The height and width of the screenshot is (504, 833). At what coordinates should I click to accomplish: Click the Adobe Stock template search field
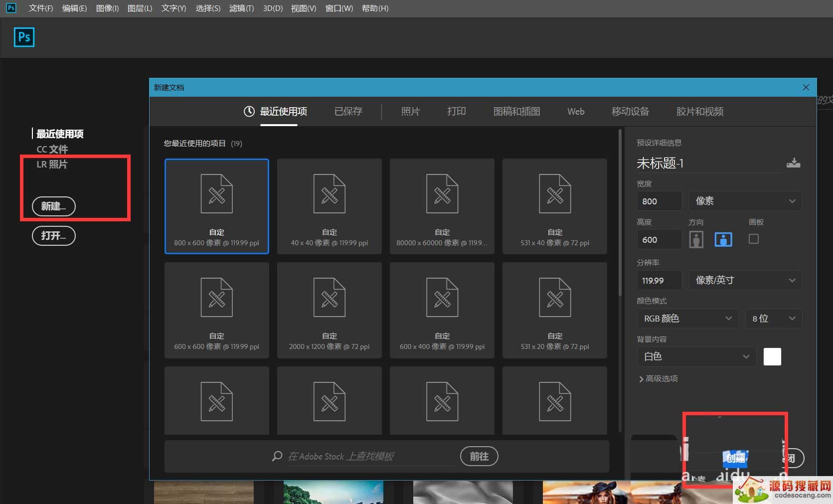click(371, 456)
